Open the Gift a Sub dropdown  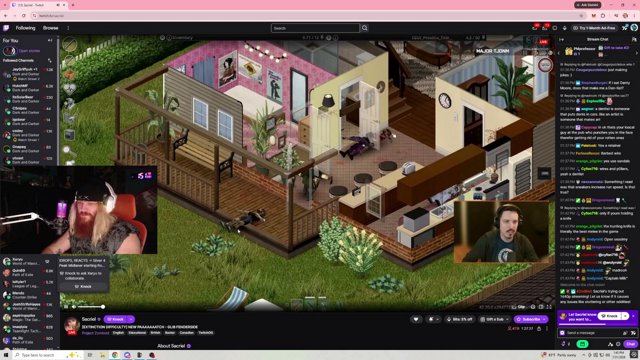point(495,319)
